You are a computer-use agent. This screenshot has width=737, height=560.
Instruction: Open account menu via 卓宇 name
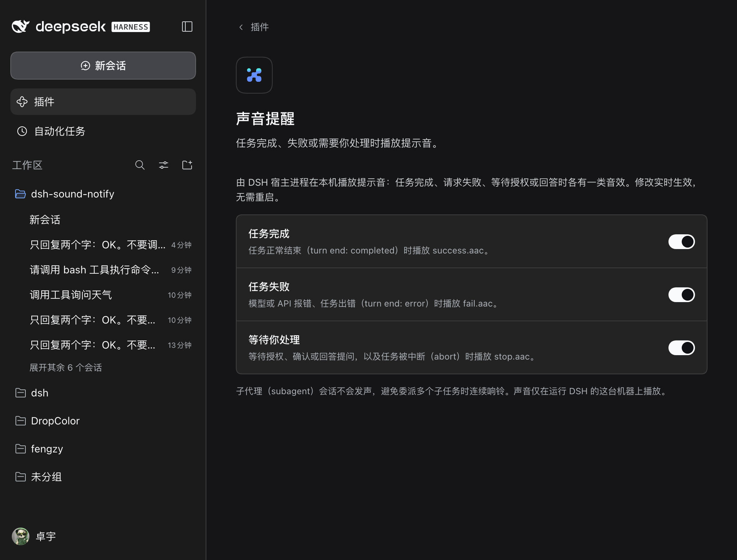click(x=46, y=536)
